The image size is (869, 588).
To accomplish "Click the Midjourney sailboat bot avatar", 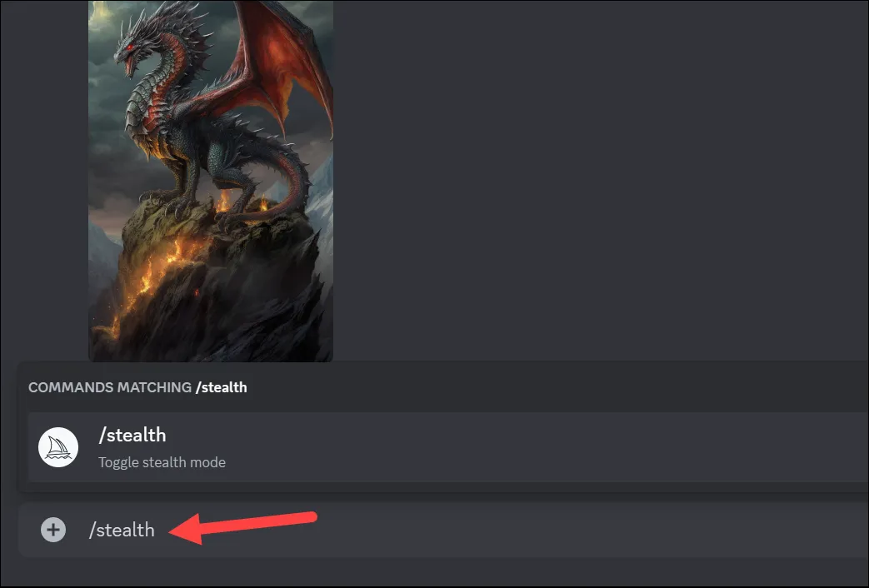I will pyautogui.click(x=58, y=447).
